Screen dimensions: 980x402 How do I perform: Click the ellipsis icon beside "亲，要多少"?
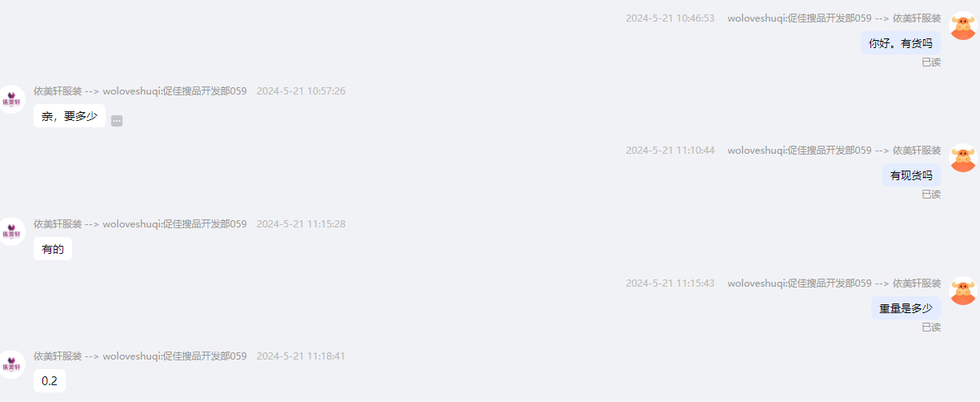tap(117, 121)
